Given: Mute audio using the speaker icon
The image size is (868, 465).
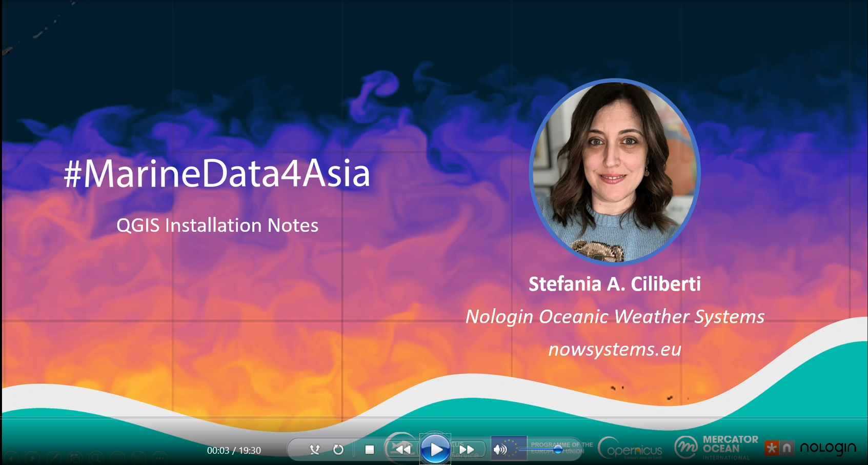Looking at the screenshot, I should click(499, 450).
